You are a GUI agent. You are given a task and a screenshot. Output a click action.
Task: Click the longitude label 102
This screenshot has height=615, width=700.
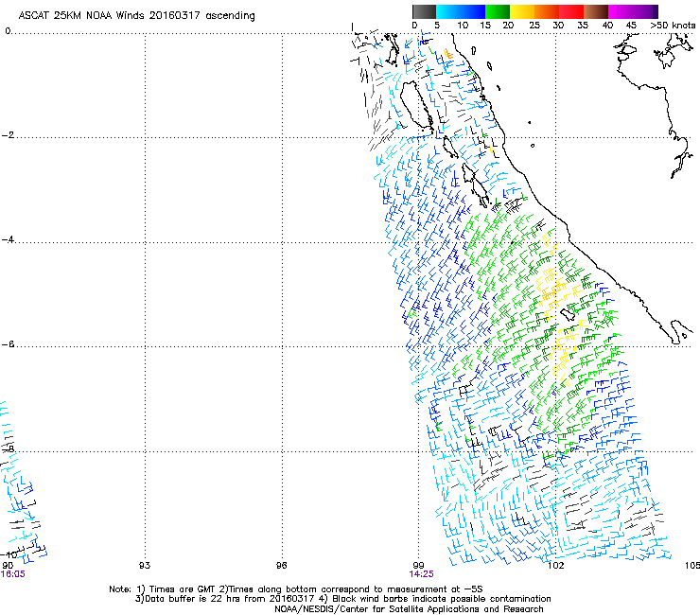click(x=555, y=566)
